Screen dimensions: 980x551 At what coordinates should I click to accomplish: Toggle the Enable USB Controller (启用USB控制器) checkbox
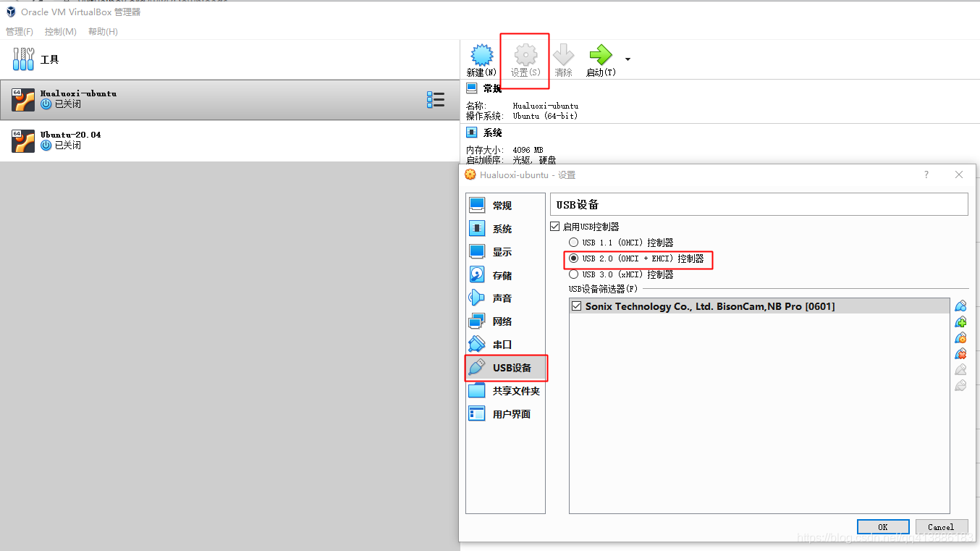coord(556,227)
